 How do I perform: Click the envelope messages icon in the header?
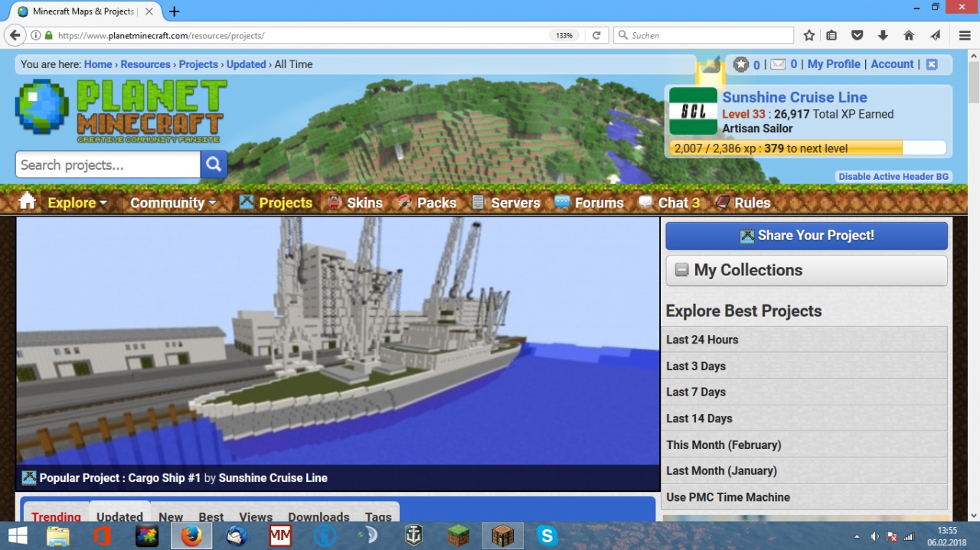[778, 64]
